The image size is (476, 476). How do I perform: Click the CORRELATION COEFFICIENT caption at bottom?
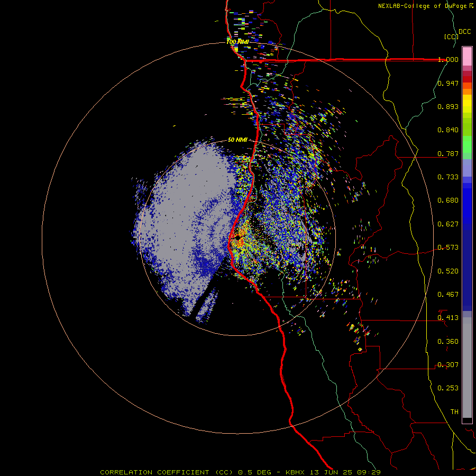tap(240, 472)
